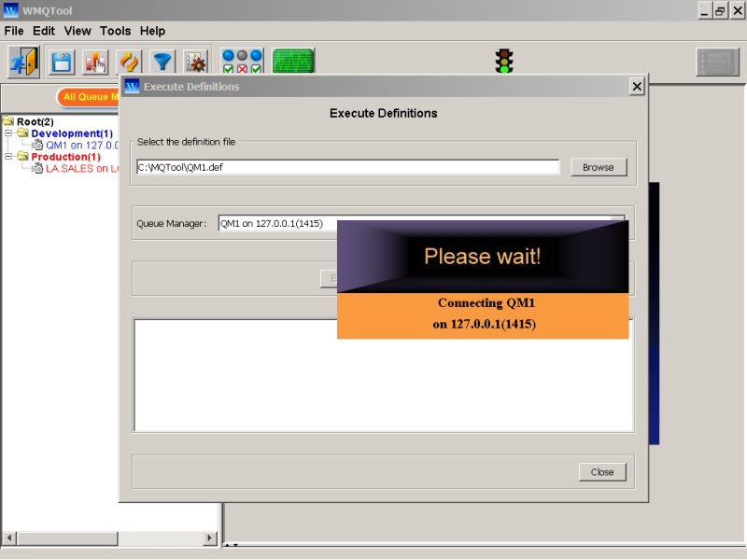
Task: Click the blue funnel filter icon
Action: tap(162, 62)
